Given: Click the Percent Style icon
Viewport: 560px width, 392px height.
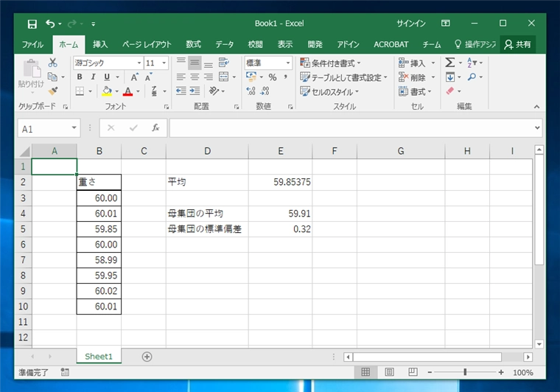Looking at the screenshot, I should 273,77.
